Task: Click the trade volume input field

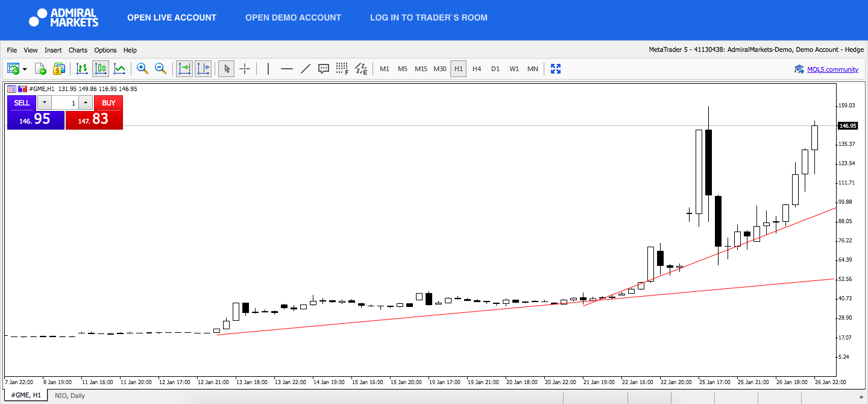Action: pyautogui.click(x=65, y=103)
